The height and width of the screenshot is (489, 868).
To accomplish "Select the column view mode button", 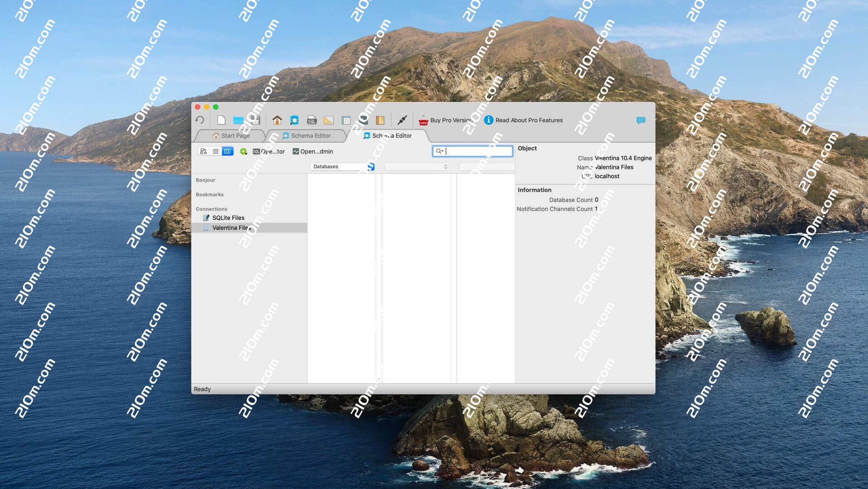I will click(x=227, y=151).
